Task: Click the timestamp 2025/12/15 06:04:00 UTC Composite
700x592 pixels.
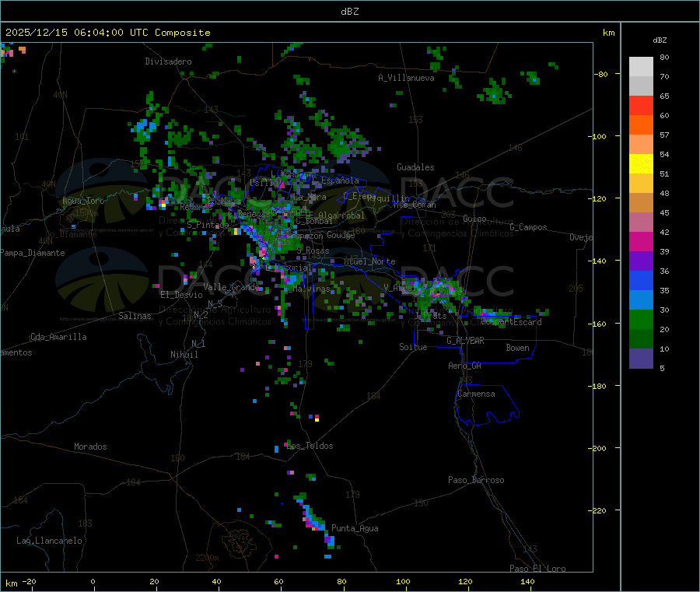Action: 107,33
